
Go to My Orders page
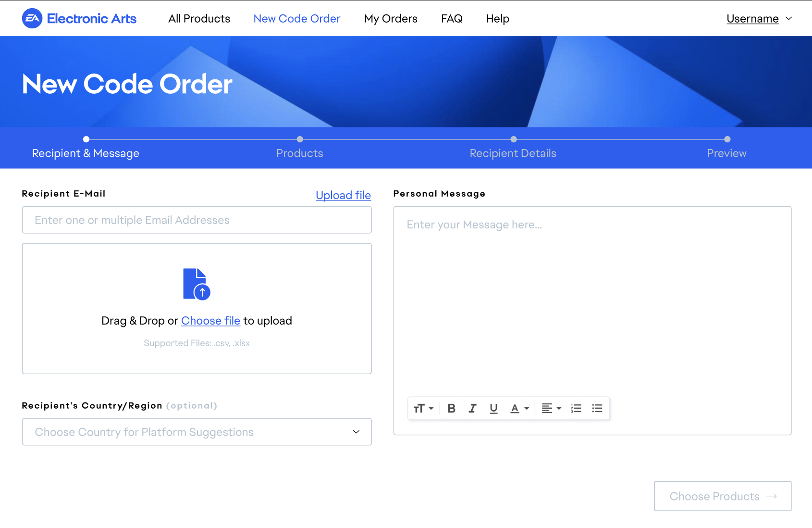point(391,19)
